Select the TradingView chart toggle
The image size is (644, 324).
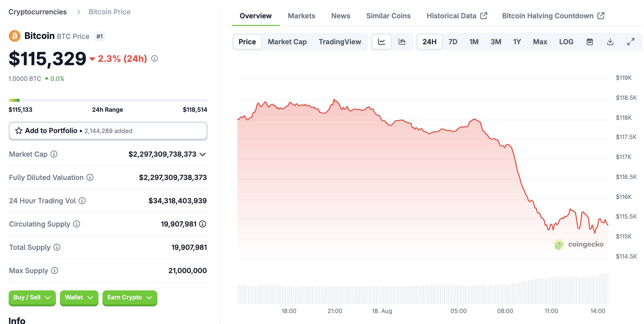click(x=340, y=42)
